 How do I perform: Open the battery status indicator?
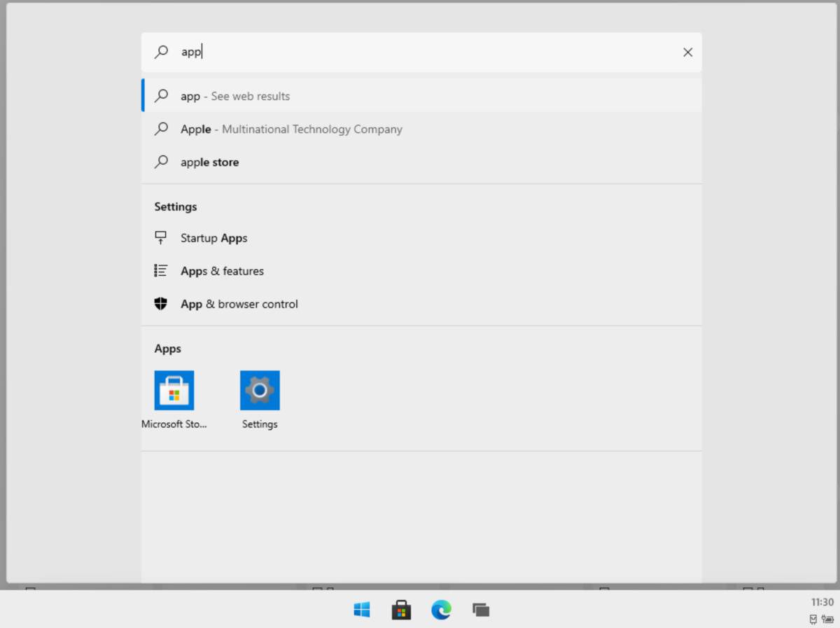point(828,619)
